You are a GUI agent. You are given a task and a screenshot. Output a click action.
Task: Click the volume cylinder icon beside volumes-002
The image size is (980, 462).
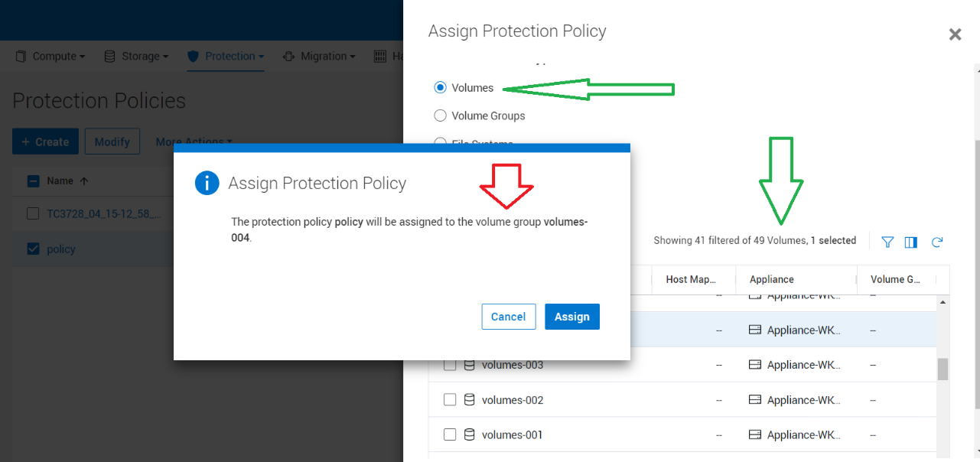[470, 399]
